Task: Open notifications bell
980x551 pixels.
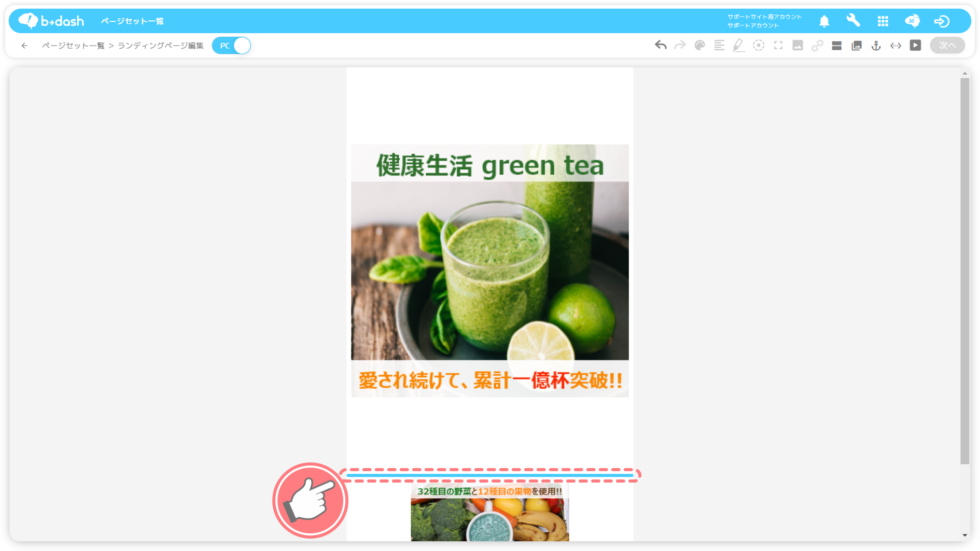Action: click(824, 21)
